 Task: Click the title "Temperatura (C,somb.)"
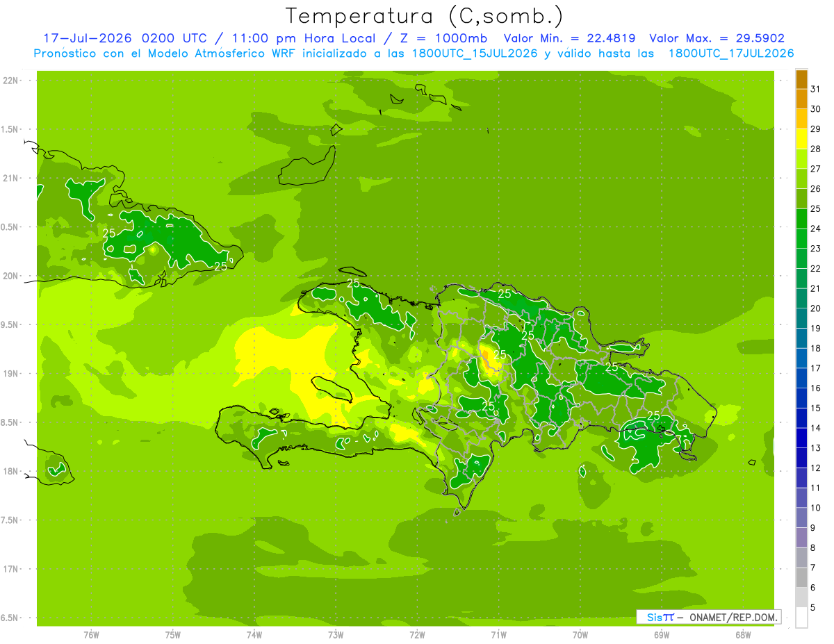[425, 16]
